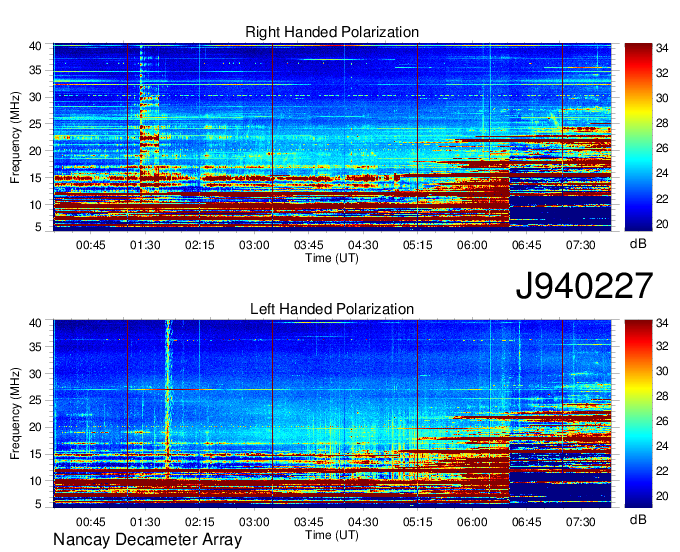Viewport: 680px width, 552px height.
Task: Click "02:15" time tick under Right Handed plot
Action: click(x=199, y=245)
